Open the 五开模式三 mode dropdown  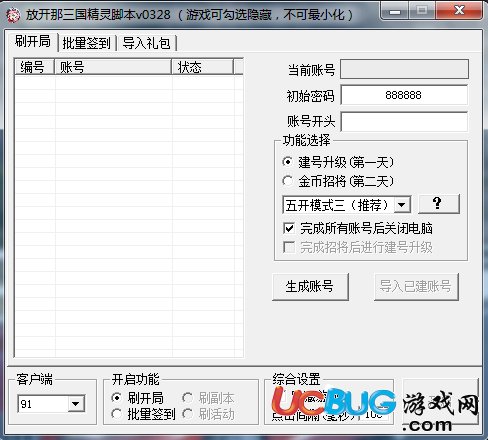click(402, 205)
